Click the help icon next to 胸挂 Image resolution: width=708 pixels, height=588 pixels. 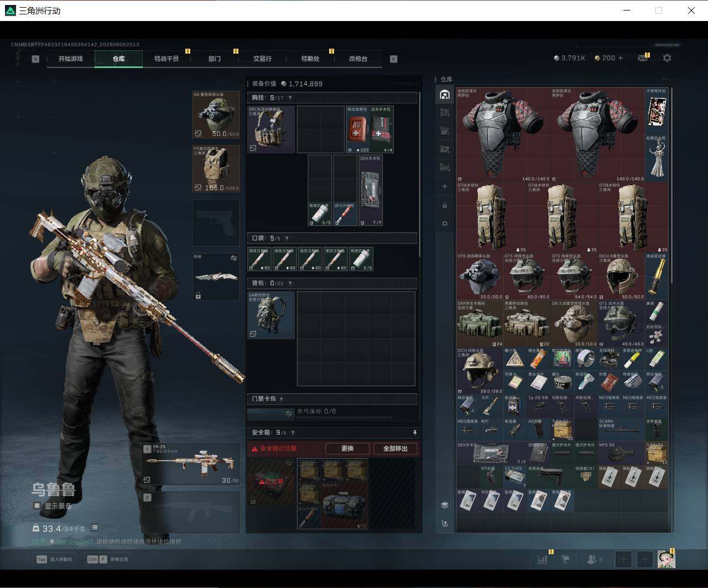[x=290, y=98]
